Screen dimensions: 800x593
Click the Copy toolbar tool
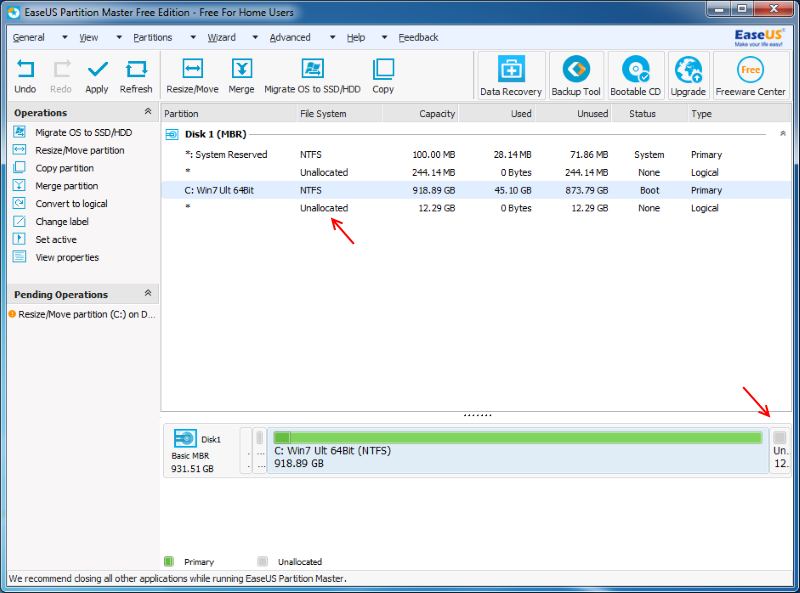(383, 69)
